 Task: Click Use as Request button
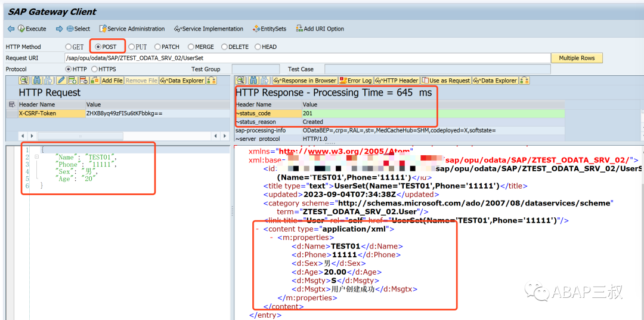(446, 81)
